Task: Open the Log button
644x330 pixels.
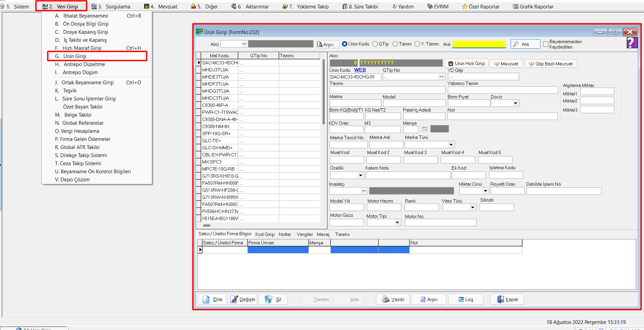Action: [465, 299]
